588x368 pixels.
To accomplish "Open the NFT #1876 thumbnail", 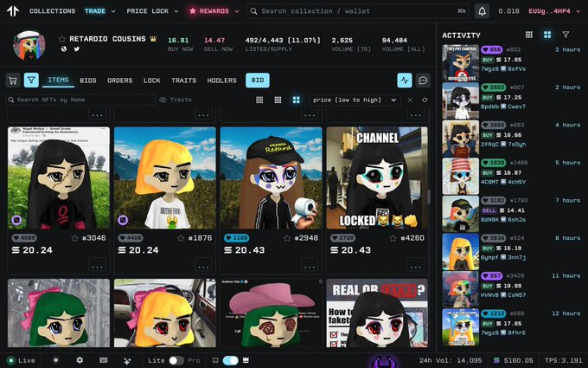I will 165,178.
